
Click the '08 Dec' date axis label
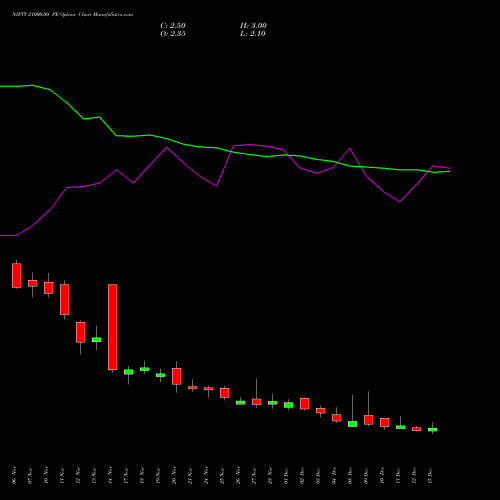(350, 475)
